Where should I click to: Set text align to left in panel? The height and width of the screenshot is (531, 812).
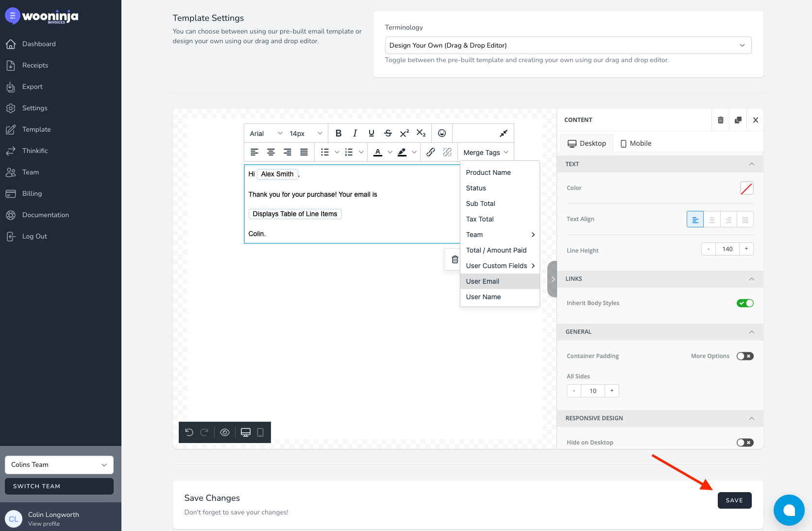tap(695, 220)
